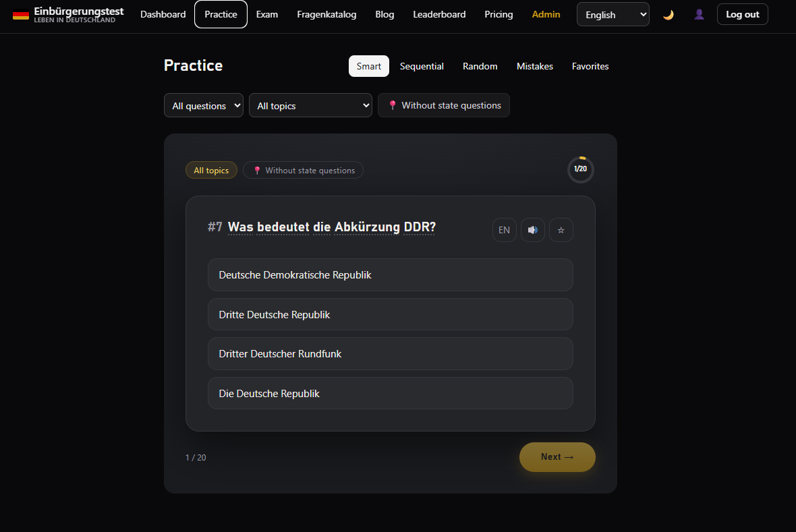
Task: Expand the All questions dropdown
Action: [x=204, y=106]
